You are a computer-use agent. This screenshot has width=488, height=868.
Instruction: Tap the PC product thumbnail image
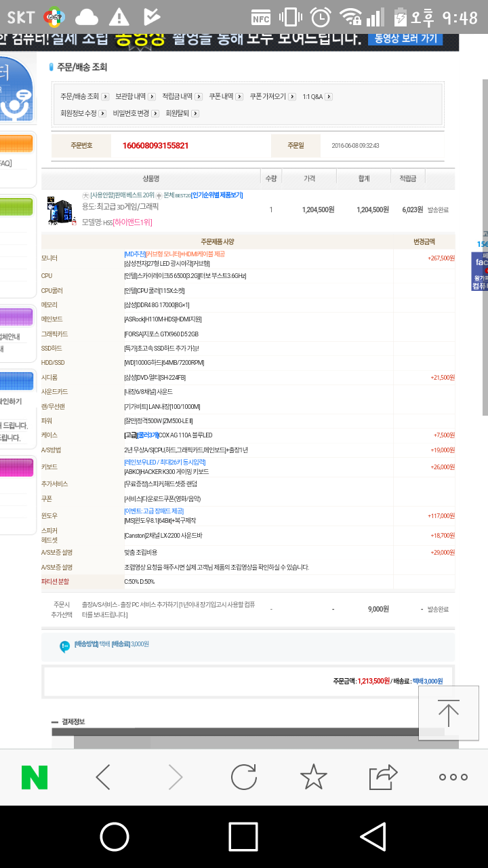click(x=60, y=211)
